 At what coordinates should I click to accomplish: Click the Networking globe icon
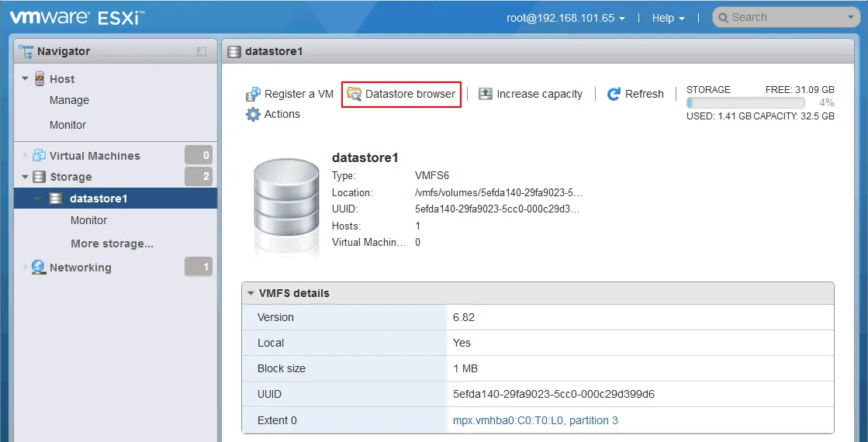[39, 268]
